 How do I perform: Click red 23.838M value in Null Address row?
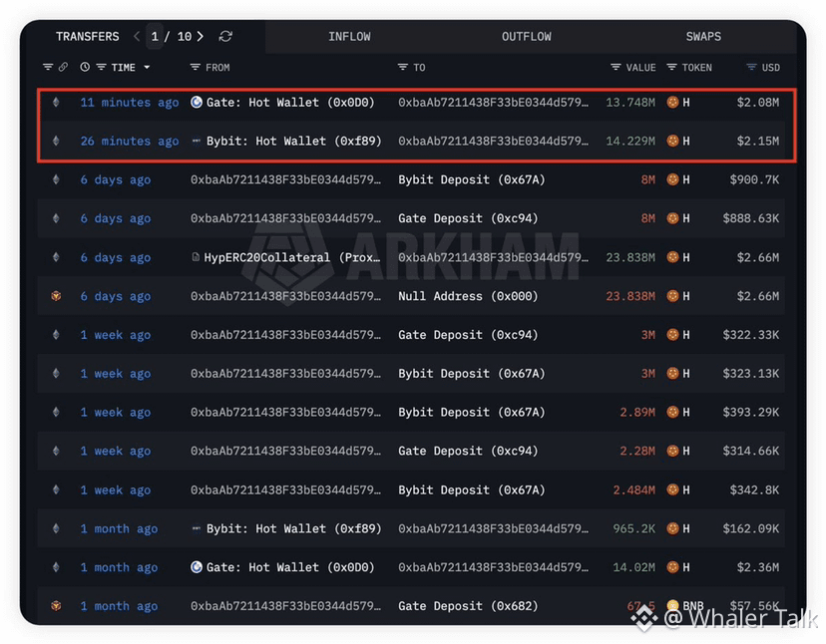coord(630,296)
